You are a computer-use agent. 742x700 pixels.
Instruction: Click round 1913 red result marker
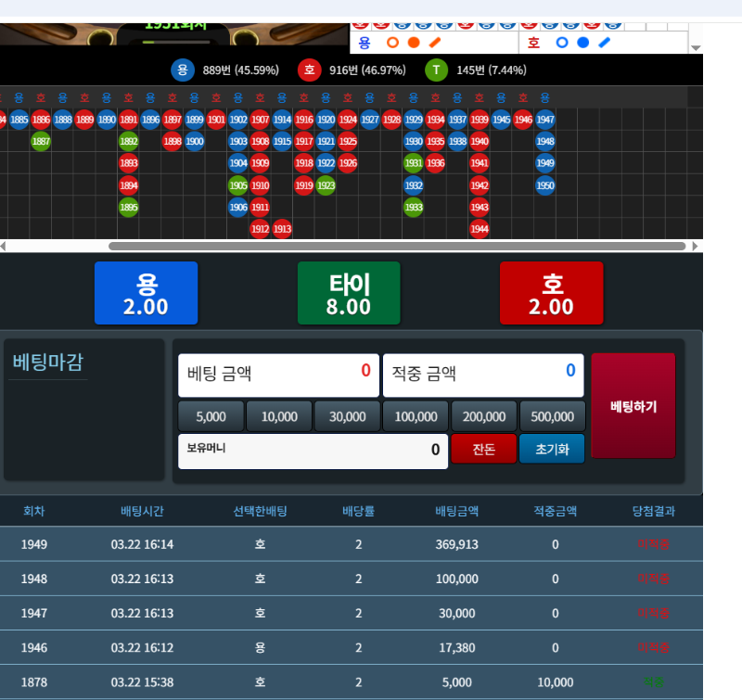[x=282, y=228]
